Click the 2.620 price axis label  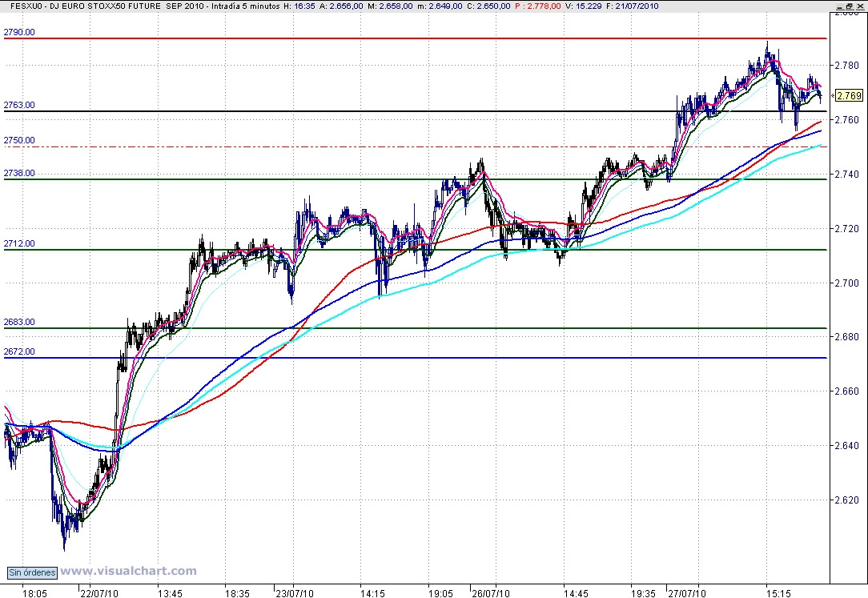tap(847, 500)
